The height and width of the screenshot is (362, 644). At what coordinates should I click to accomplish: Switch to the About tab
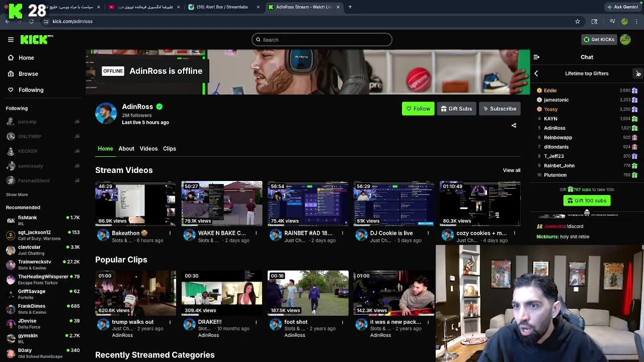[x=126, y=149]
